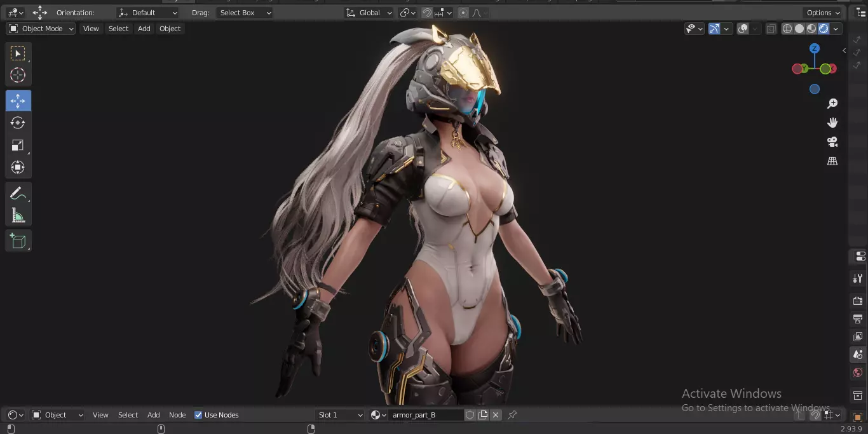Open the Options dropdown
Screen dimensions: 868x434
pos(823,13)
